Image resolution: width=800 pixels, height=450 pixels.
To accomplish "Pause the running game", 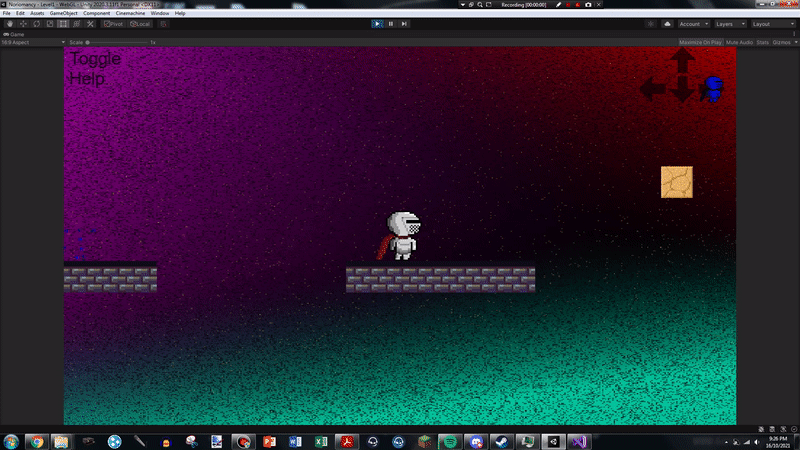I will click(391, 24).
